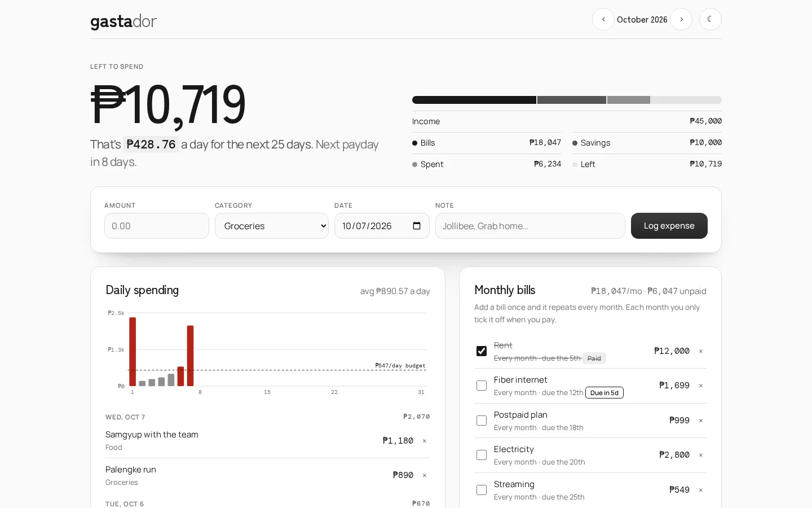Screen dimensions: 812x508
Task: Focus the Note text field
Action: [x=530, y=226]
